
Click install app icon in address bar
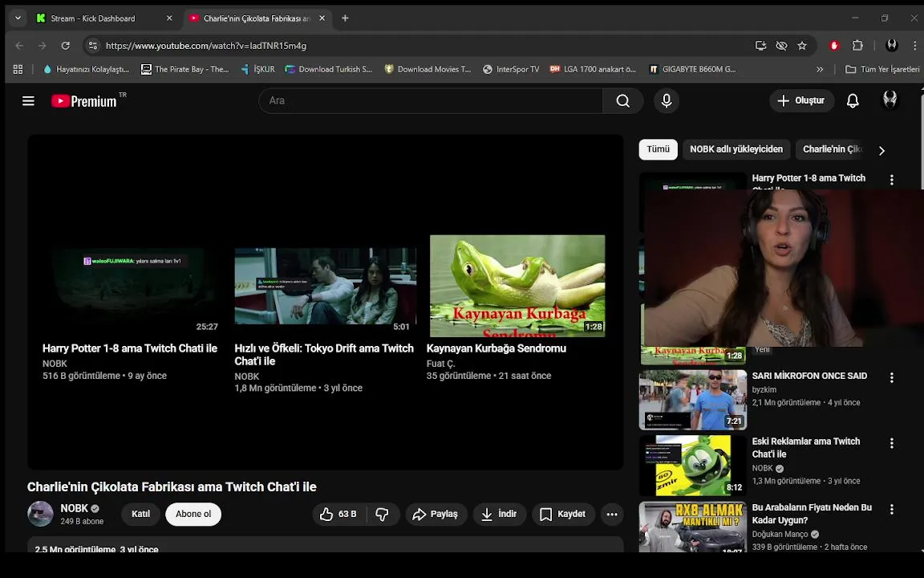coord(760,46)
